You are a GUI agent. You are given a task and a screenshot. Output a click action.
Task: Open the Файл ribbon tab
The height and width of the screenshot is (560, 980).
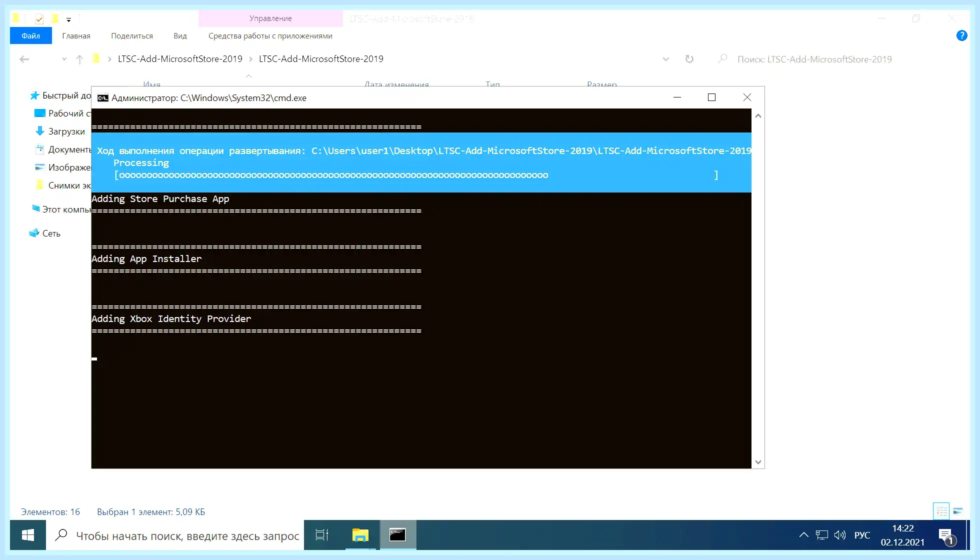click(30, 36)
